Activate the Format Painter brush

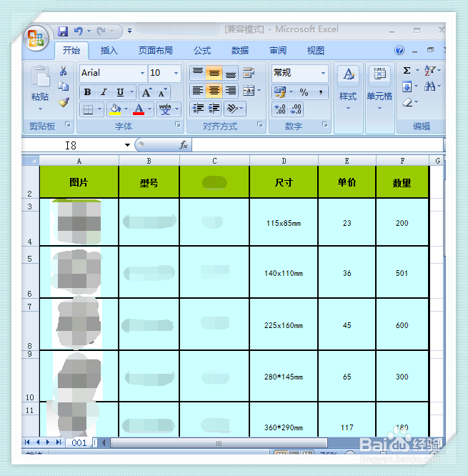click(64, 102)
